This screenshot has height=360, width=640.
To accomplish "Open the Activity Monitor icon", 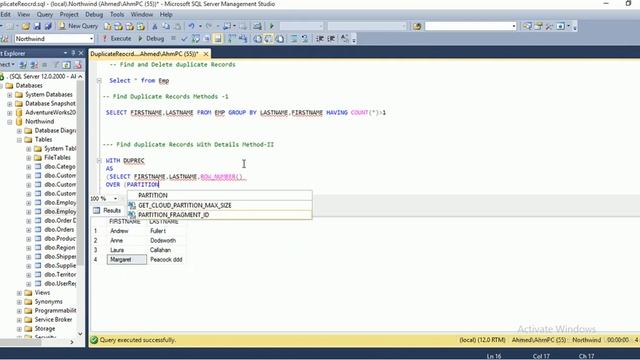I will point(257,26).
